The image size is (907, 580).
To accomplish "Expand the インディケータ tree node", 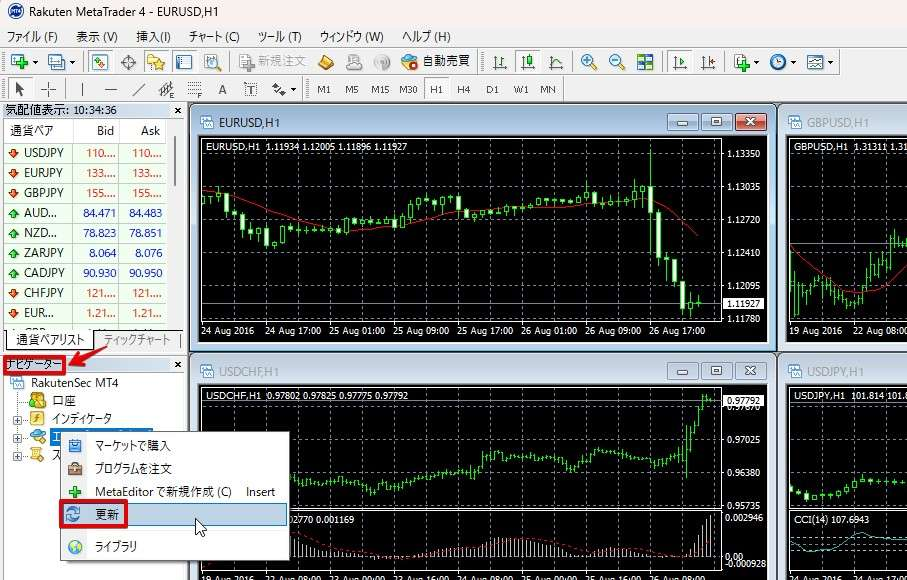I will (17, 420).
